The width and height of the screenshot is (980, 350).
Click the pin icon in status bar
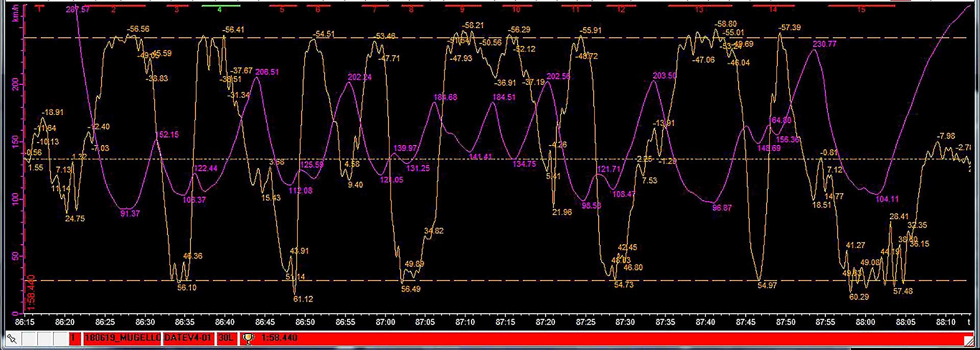pyautogui.click(x=12, y=338)
